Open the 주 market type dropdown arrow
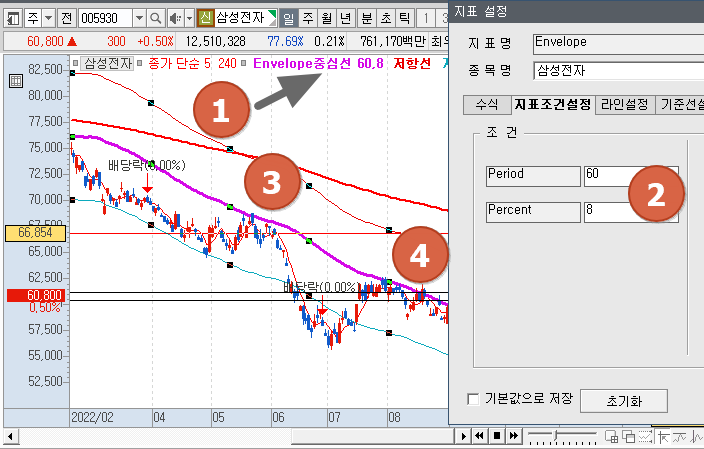Screen dimensions: 704x449 coord(48,18)
